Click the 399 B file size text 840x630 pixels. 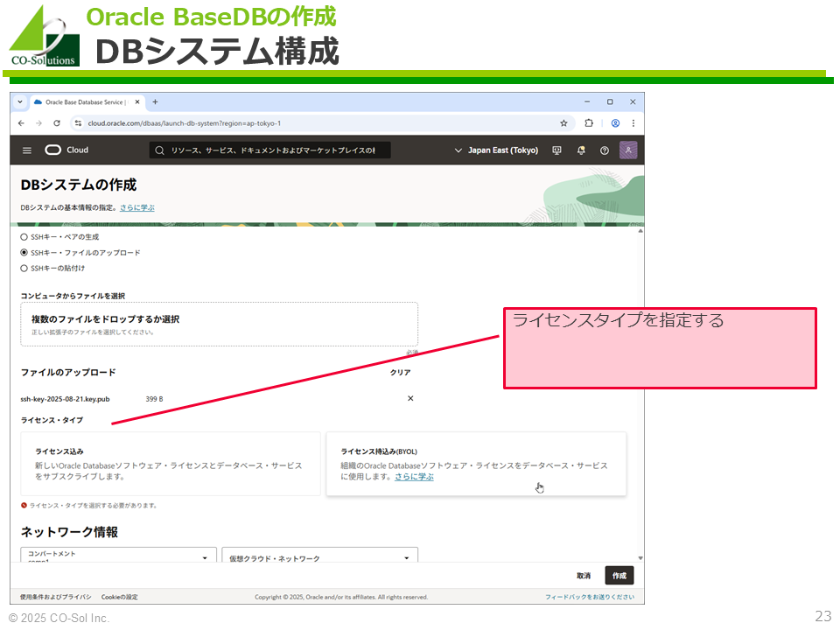(x=154, y=399)
